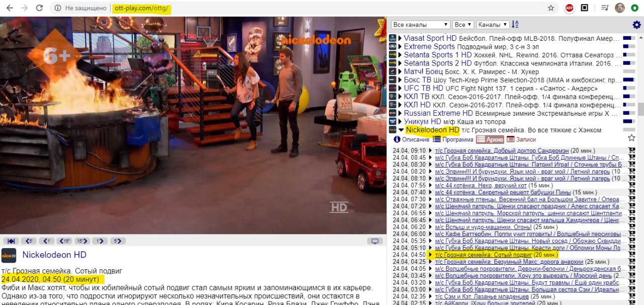Click record icon for 09:10 Добрый доктор Сандермэн
The height and width of the screenshot is (305, 644).
632,150
